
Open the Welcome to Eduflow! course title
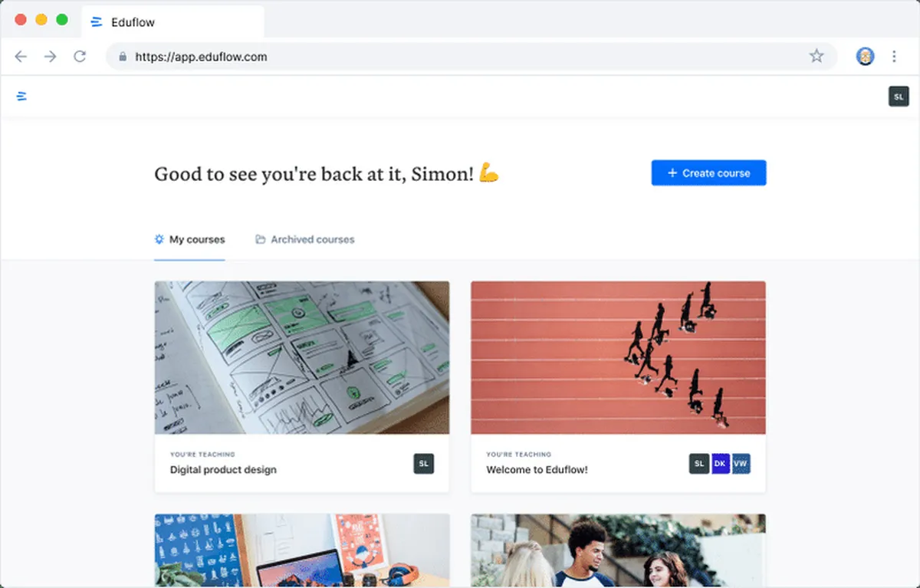coord(537,469)
